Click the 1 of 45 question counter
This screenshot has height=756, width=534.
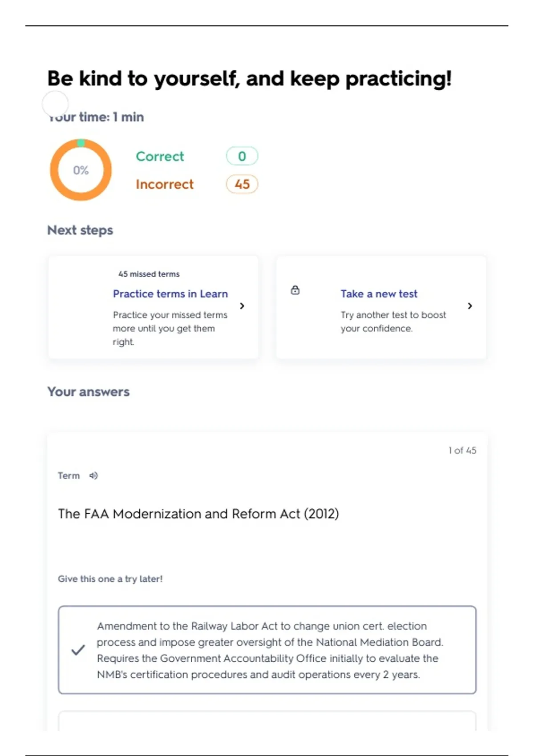[462, 450]
